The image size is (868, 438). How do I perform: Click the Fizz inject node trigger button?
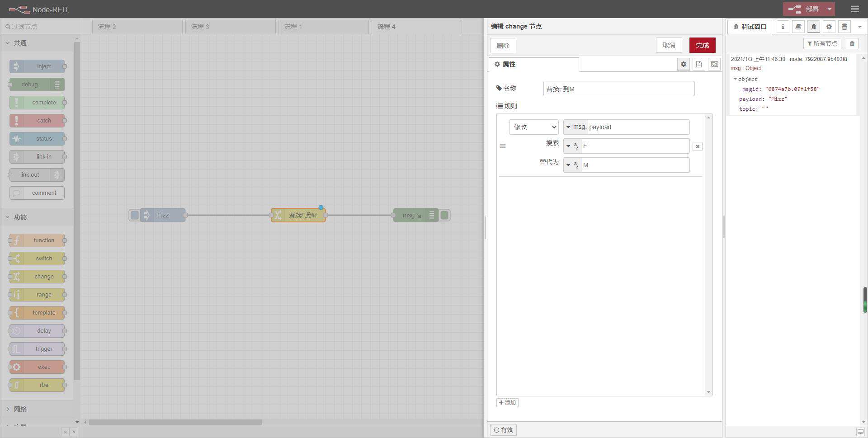click(x=134, y=215)
